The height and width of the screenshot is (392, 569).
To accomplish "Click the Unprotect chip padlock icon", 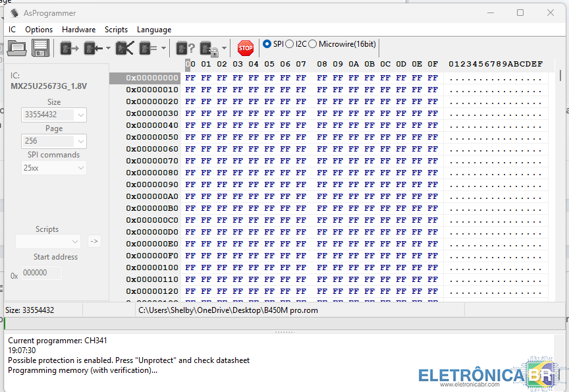I will click(209, 48).
